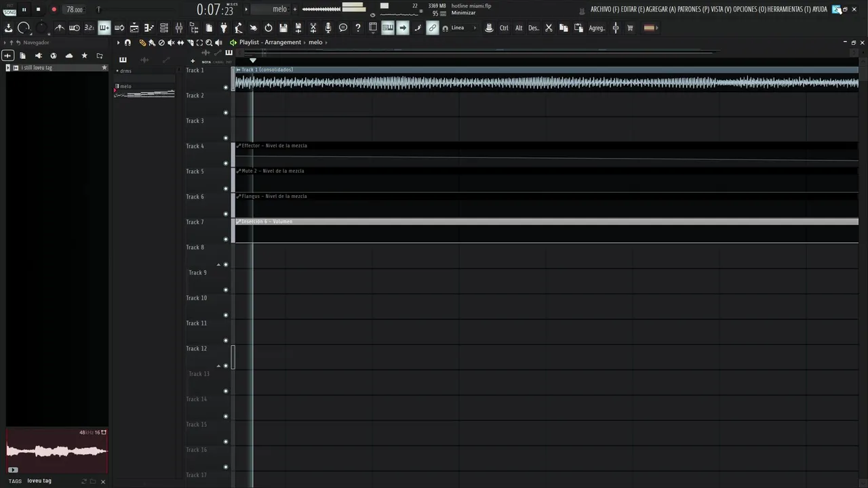Select the drms pattern in the picker
This screenshot has height=488, width=868.
tap(144, 70)
